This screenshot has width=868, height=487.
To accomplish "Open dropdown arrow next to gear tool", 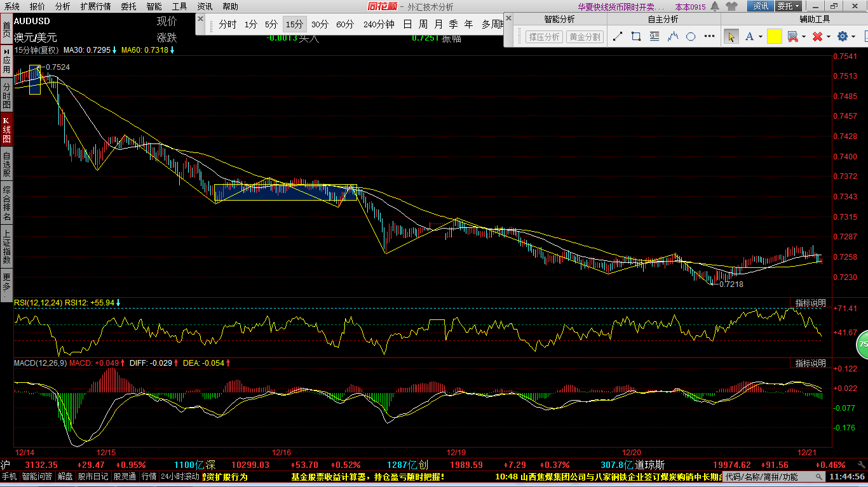I will (854, 37).
